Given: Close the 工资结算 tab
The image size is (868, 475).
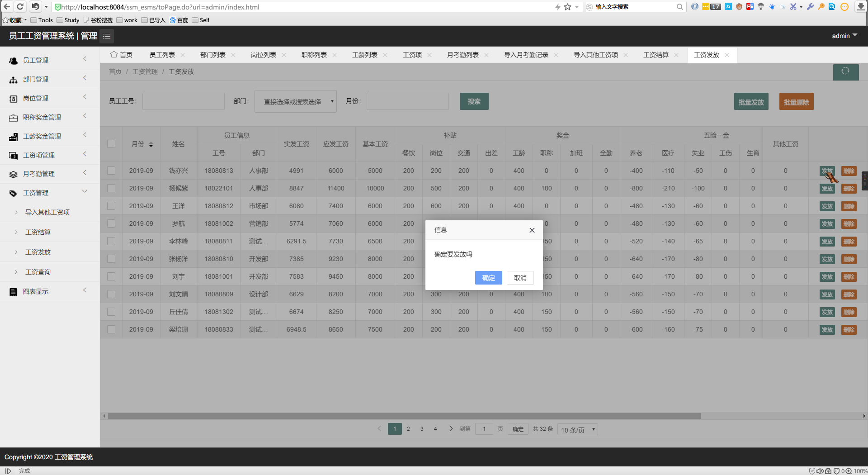Looking at the screenshot, I should click(x=676, y=55).
